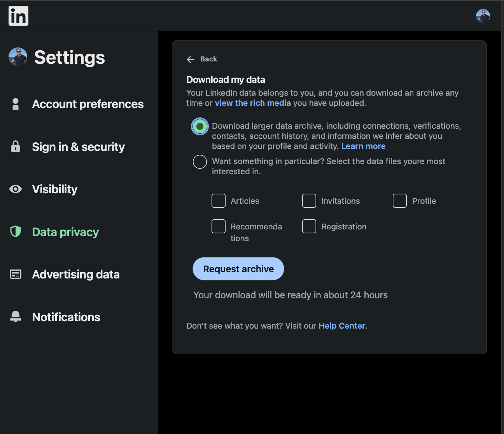
Task: Enable the Registration checkbox
Action: [x=309, y=226]
